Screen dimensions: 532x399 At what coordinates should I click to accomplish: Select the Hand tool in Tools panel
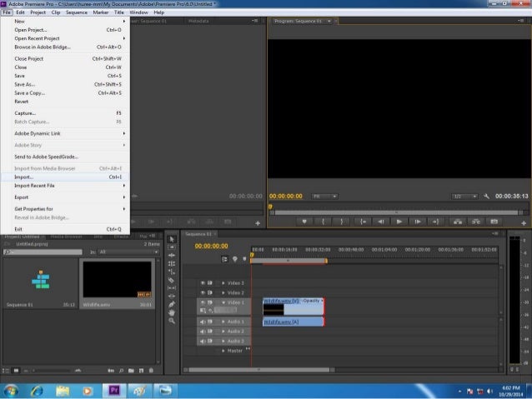172,312
